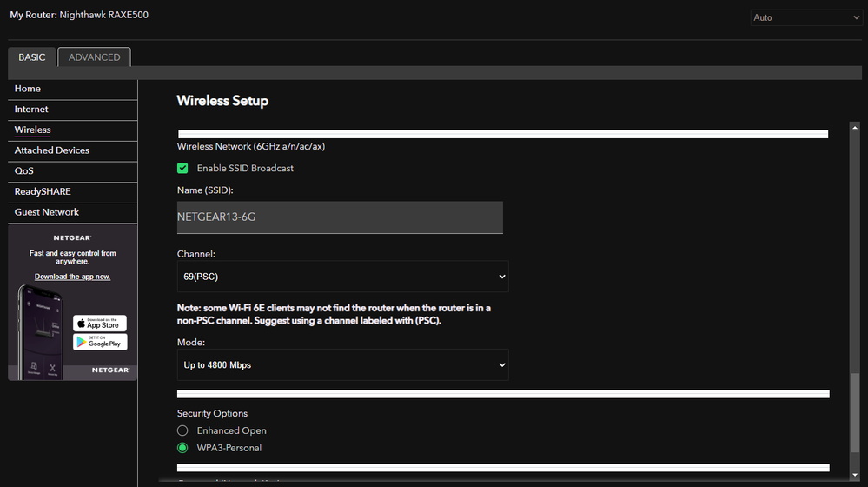868x487 pixels.
Task: Open the Home menu item
Action: [x=28, y=89]
